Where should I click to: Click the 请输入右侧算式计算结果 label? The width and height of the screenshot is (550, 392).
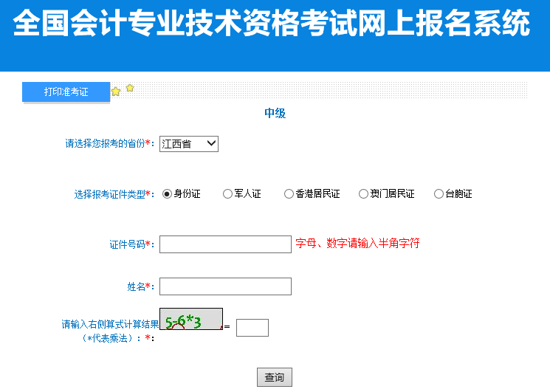pos(110,324)
